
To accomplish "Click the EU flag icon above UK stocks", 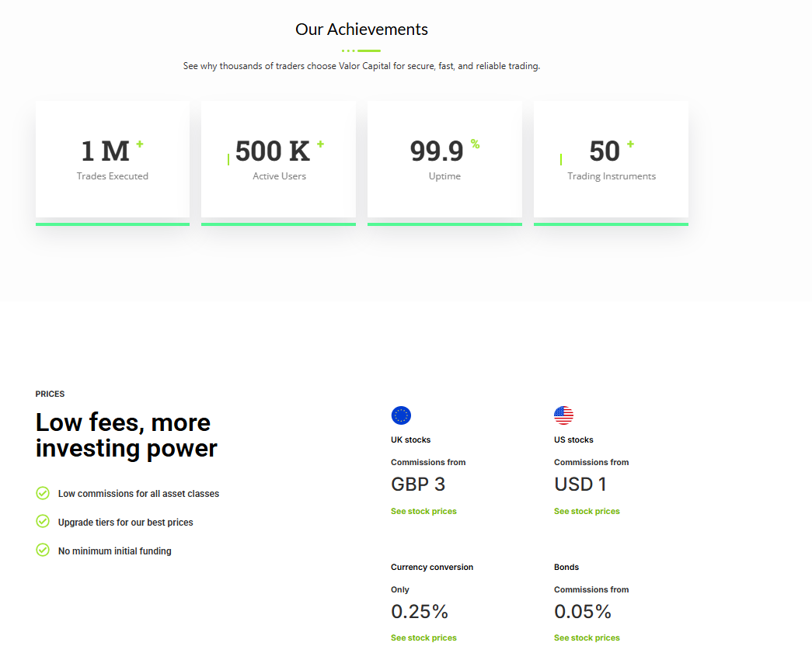I will 401,415.
